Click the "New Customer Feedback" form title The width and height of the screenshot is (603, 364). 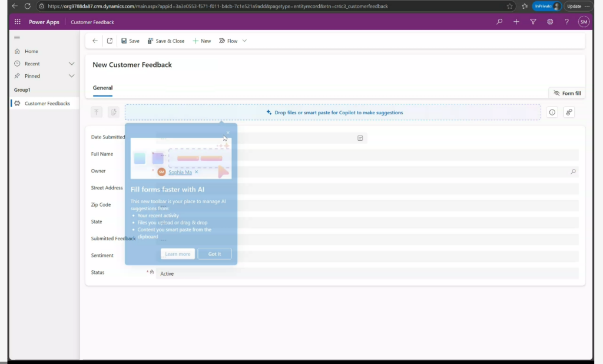tap(132, 65)
